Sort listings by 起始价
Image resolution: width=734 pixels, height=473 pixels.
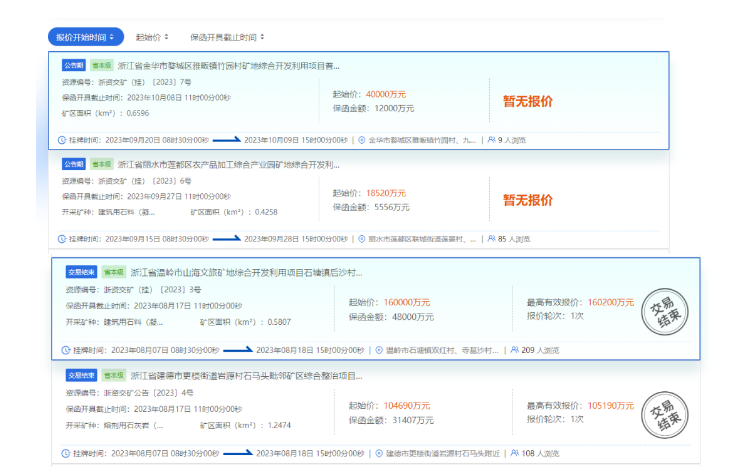click(x=150, y=37)
